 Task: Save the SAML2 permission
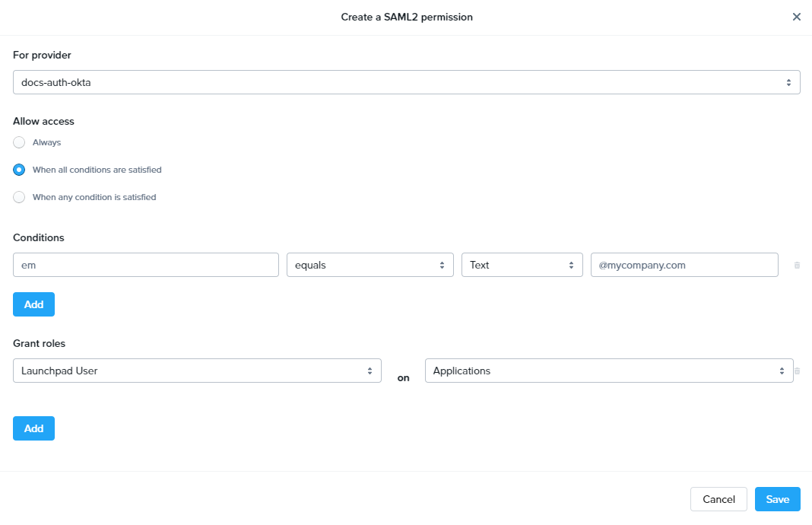click(x=777, y=499)
